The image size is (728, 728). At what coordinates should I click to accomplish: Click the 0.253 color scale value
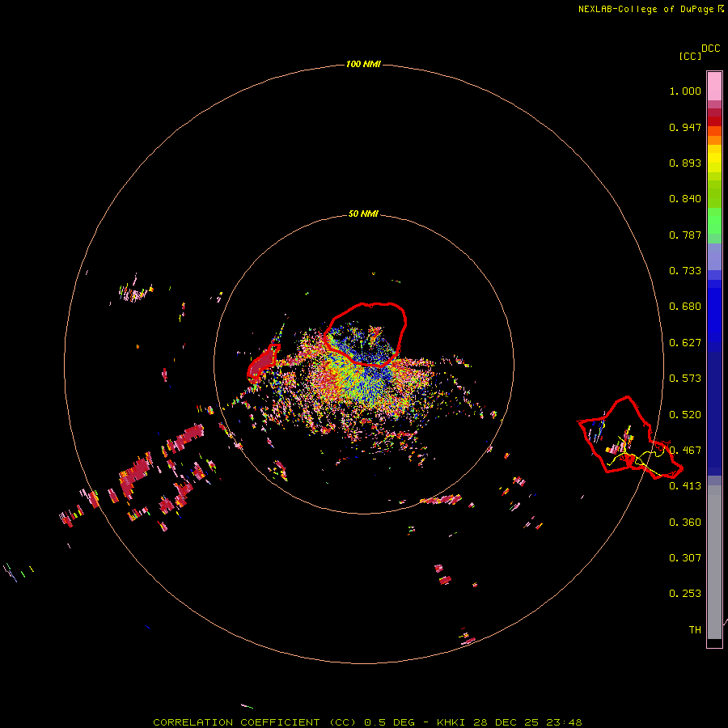click(685, 594)
